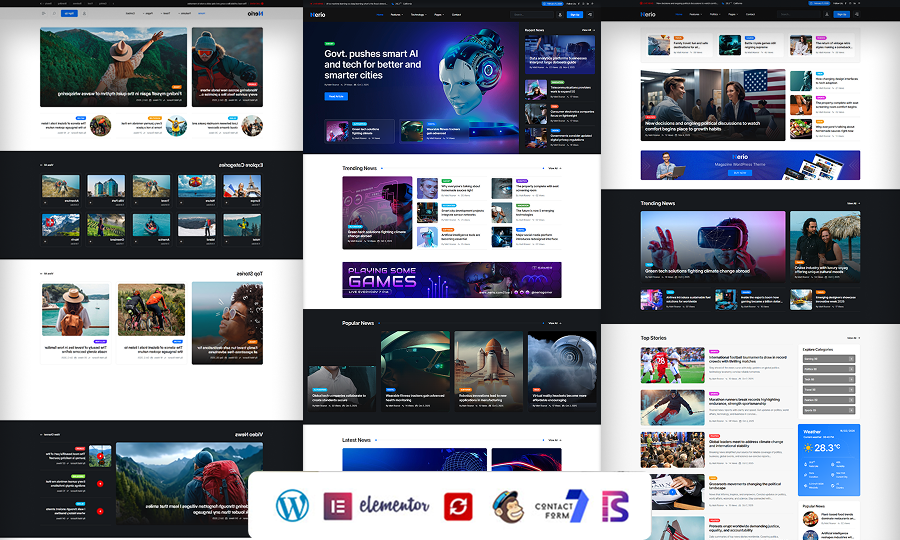Image resolution: width=900 pixels, height=540 pixels.
Task: Expand the Features menu in right mockup
Action: point(695,14)
